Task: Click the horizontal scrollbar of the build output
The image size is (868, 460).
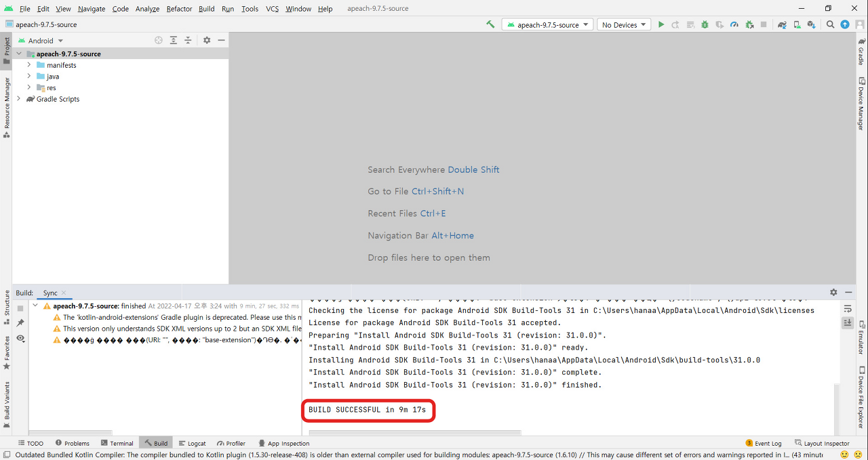Action: tap(414, 432)
